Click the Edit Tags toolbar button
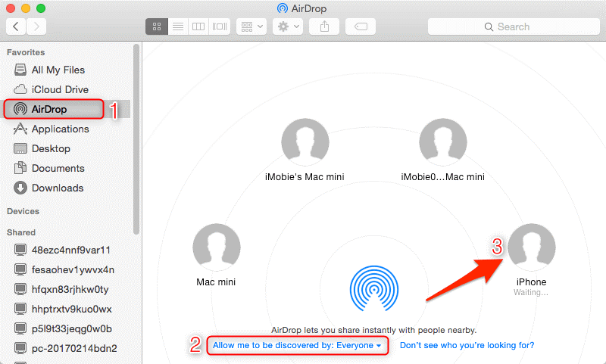Screen dimensions: 606x364 pyautogui.click(x=361, y=26)
